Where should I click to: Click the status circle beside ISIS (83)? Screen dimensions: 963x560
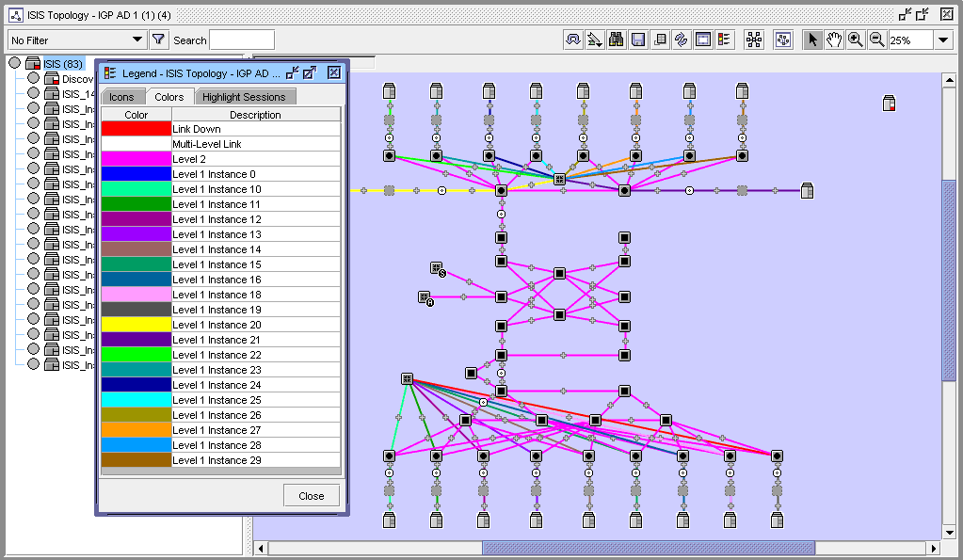point(15,63)
